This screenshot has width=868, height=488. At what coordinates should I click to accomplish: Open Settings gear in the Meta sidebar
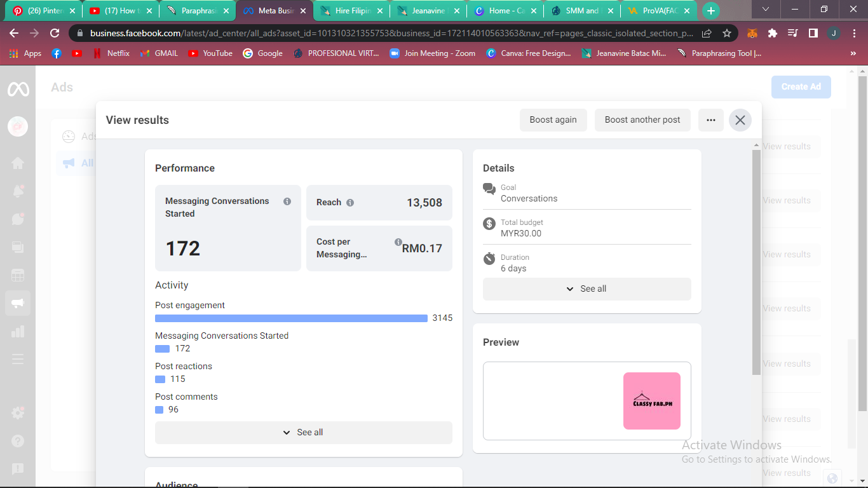18,413
